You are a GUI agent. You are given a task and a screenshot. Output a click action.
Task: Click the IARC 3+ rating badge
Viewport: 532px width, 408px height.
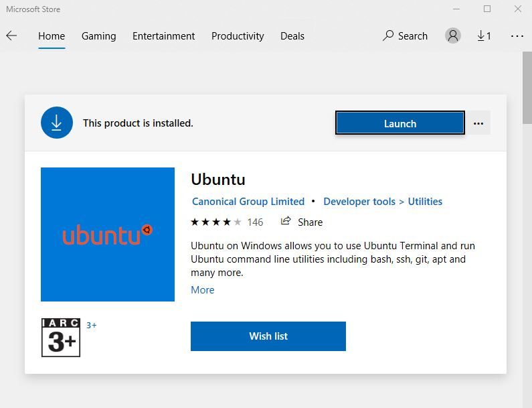(61, 337)
